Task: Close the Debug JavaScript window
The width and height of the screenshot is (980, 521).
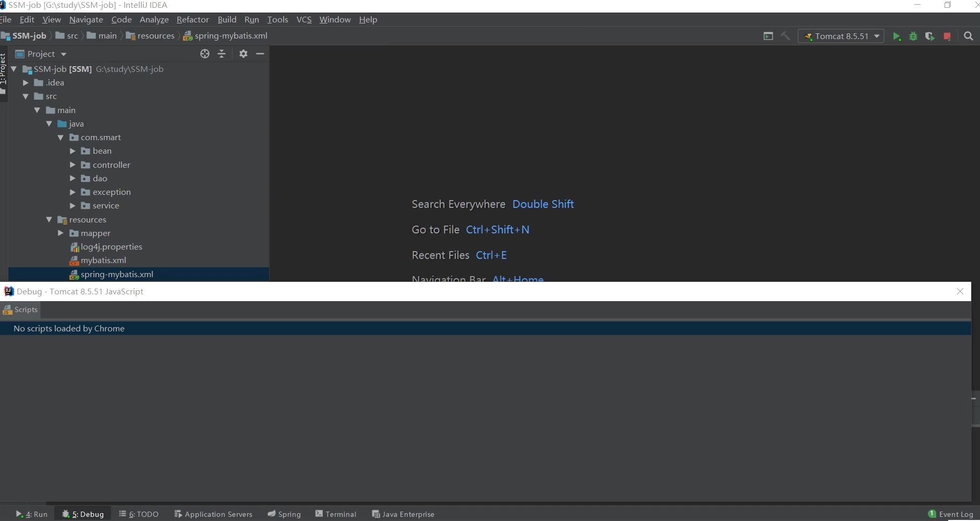Action: click(960, 292)
